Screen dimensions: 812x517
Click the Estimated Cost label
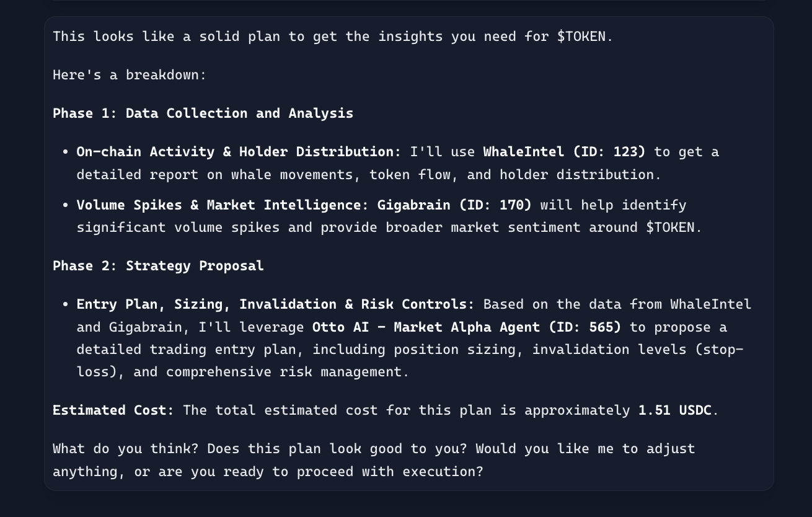click(113, 410)
